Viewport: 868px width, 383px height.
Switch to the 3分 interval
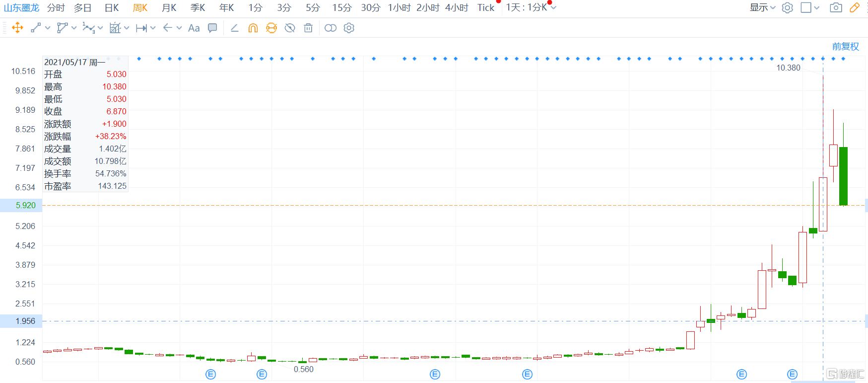click(284, 7)
